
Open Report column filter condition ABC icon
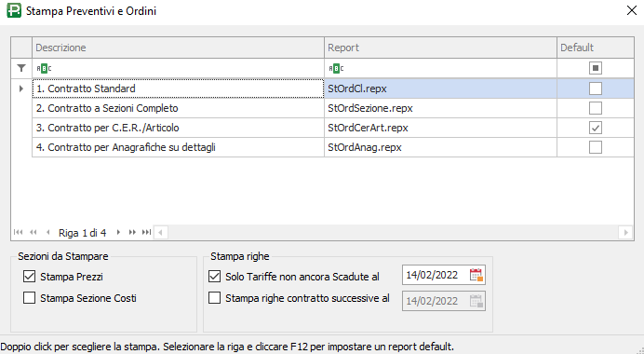click(x=336, y=68)
